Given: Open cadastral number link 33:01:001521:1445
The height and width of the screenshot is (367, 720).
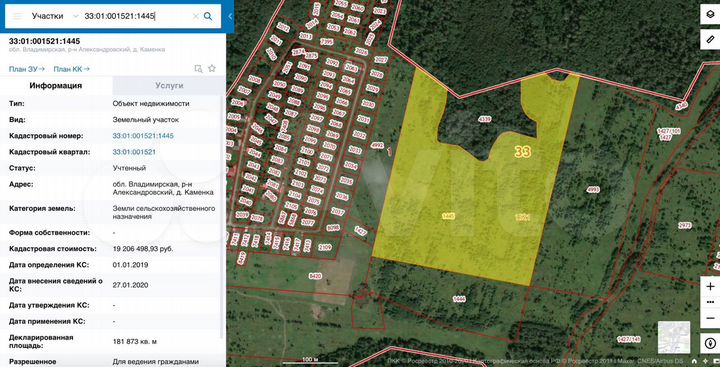Looking at the screenshot, I should click(143, 136).
